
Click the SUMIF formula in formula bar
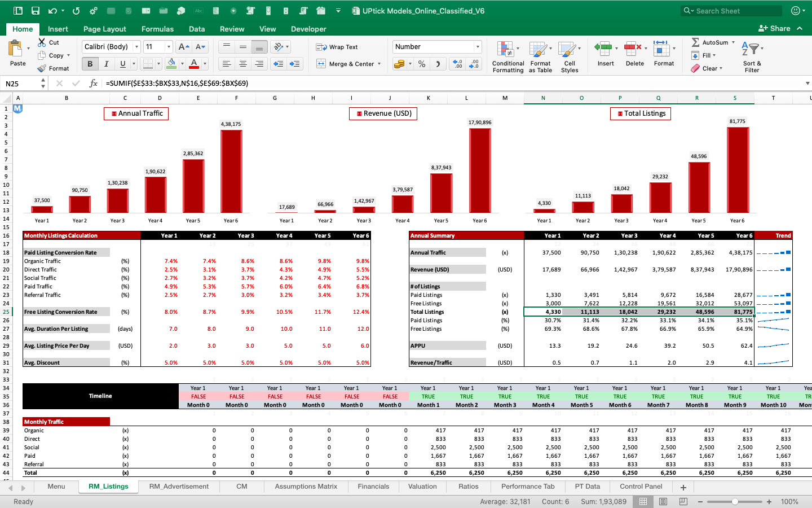[x=177, y=83]
